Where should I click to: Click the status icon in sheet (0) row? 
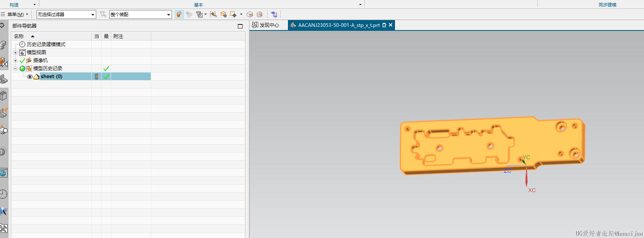96,77
